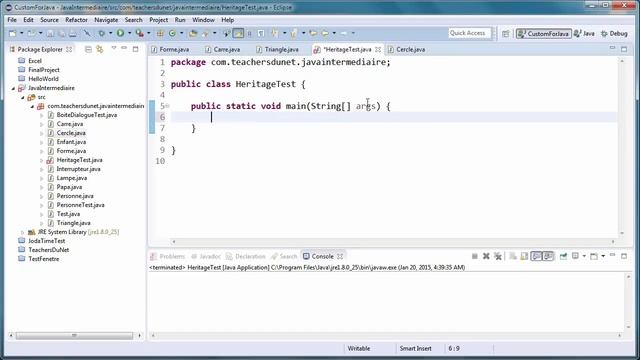The height and width of the screenshot is (360, 640).
Task: Go to Last Edit Location icon
Action: tap(313, 33)
